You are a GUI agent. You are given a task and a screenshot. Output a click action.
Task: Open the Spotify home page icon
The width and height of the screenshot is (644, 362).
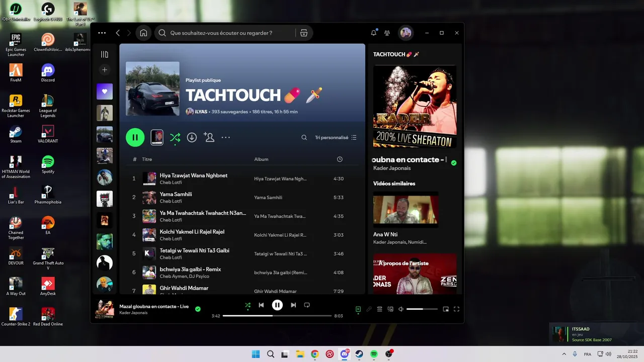(x=143, y=33)
